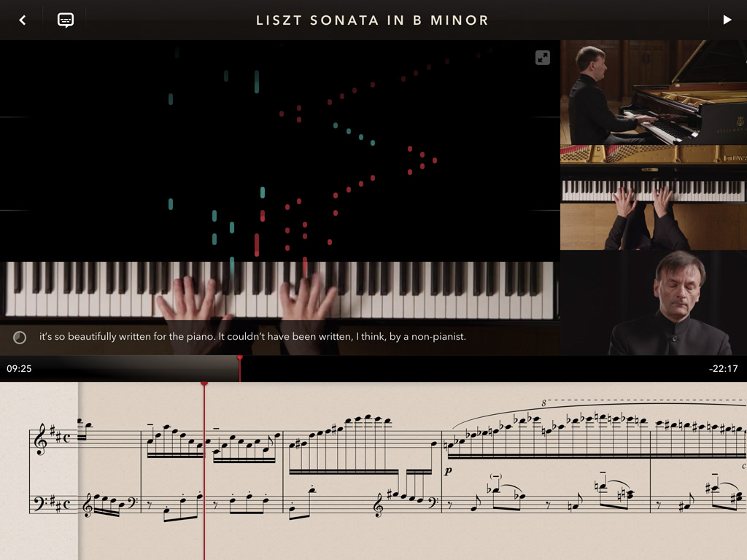Click the elapsed time label 09:25
Screen dimensions: 747x560
[19, 368]
